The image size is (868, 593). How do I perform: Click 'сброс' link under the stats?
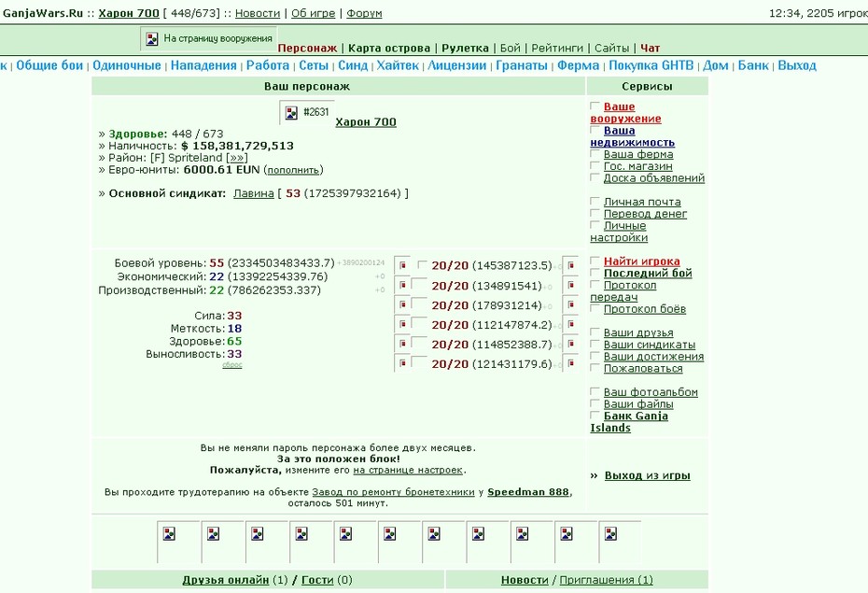coord(232,365)
